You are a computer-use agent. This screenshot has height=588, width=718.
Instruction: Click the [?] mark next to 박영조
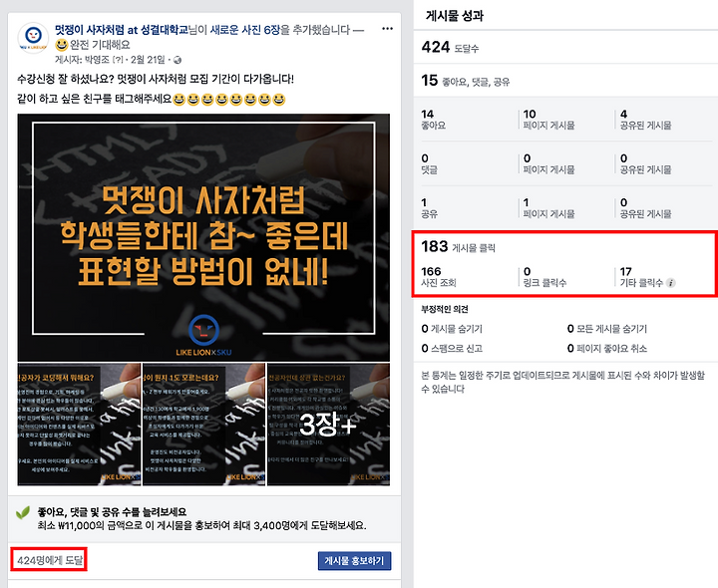click(119, 60)
